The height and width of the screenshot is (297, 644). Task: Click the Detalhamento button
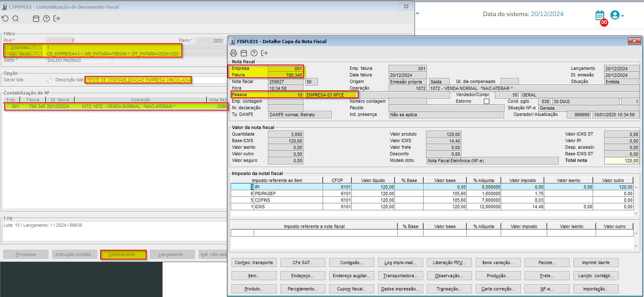123,255
